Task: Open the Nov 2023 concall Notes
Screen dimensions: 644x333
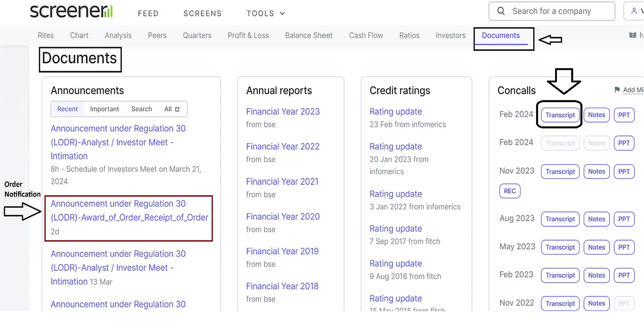Action: 596,171
